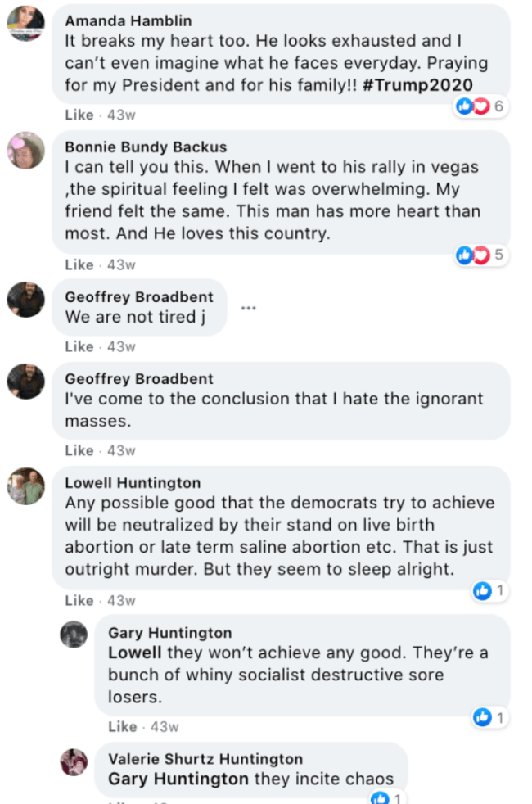Image resolution: width=532 pixels, height=804 pixels.
Task: Open Lowell Huntington's profile name link
Action: click(x=133, y=483)
